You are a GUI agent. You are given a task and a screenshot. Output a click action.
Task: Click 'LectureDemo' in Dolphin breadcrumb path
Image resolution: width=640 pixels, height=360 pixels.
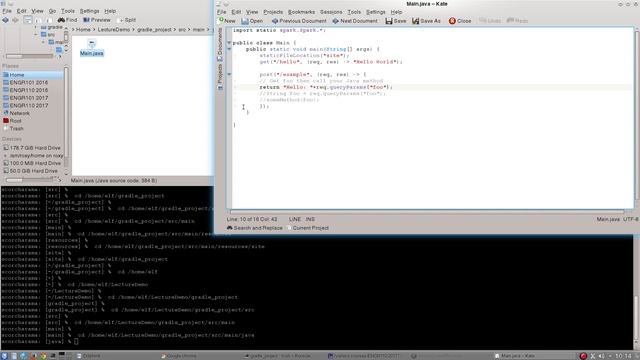113,29
